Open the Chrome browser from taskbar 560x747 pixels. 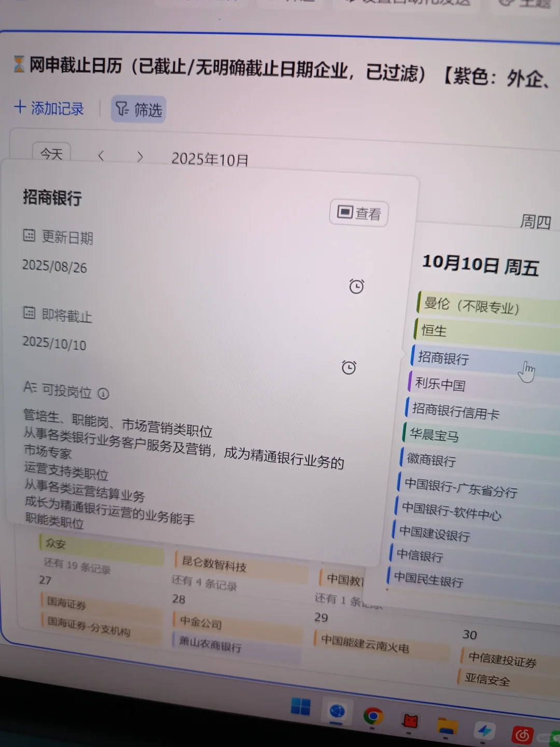[373, 716]
